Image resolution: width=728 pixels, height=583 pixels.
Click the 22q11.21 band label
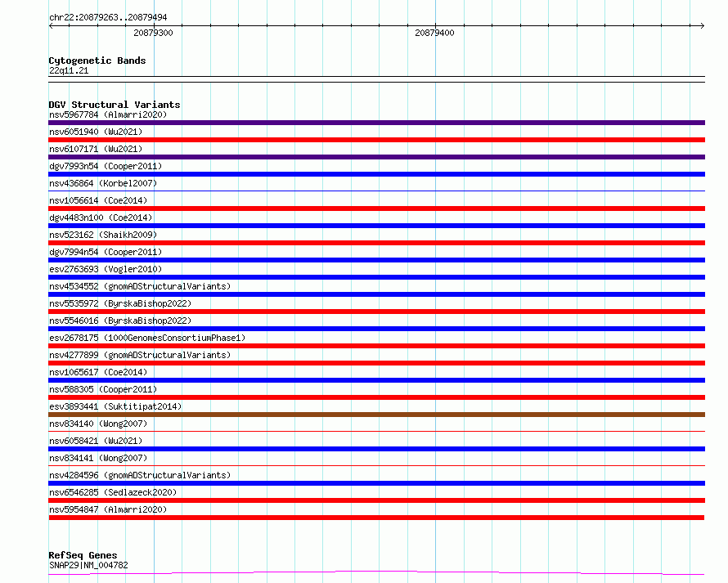[69, 70]
